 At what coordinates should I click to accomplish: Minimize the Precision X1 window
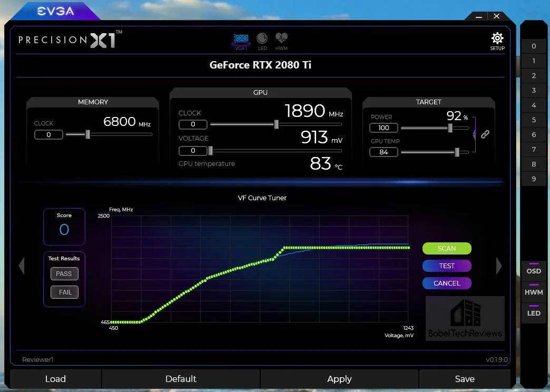click(479, 16)
